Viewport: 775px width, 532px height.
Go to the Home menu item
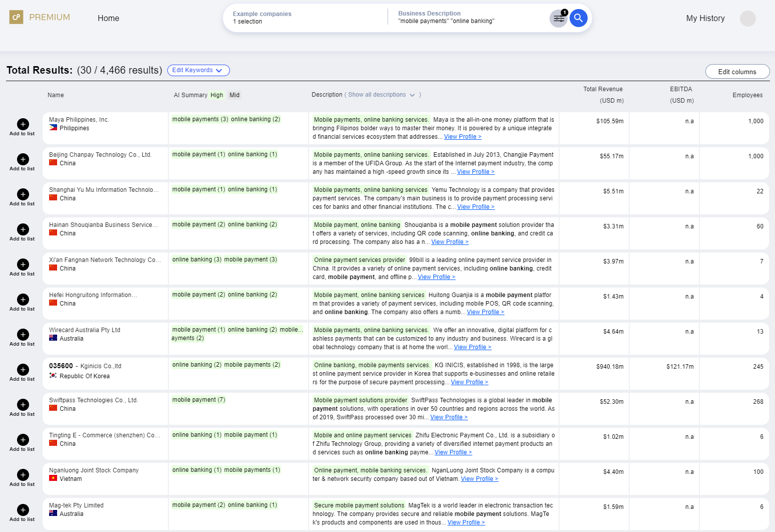tap(108, 18)
